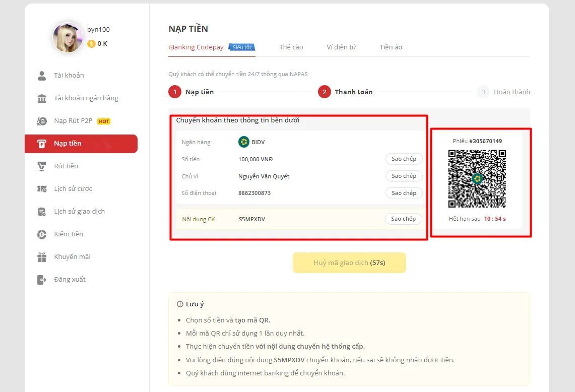Screen dimensions: 575x392
Task: Copy the Nội dung CK code S5MPXDV
Action: click(x=404, y=219)
